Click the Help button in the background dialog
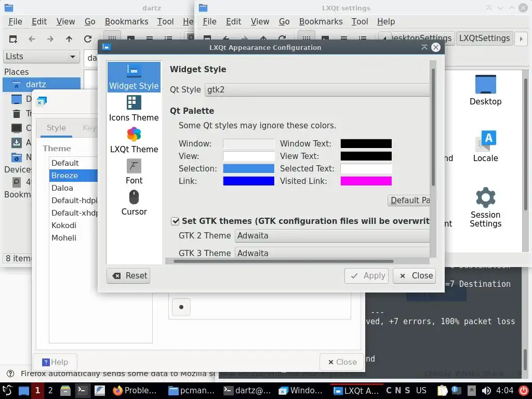Screen dimensions: 532x399 [x=55, y=362]
